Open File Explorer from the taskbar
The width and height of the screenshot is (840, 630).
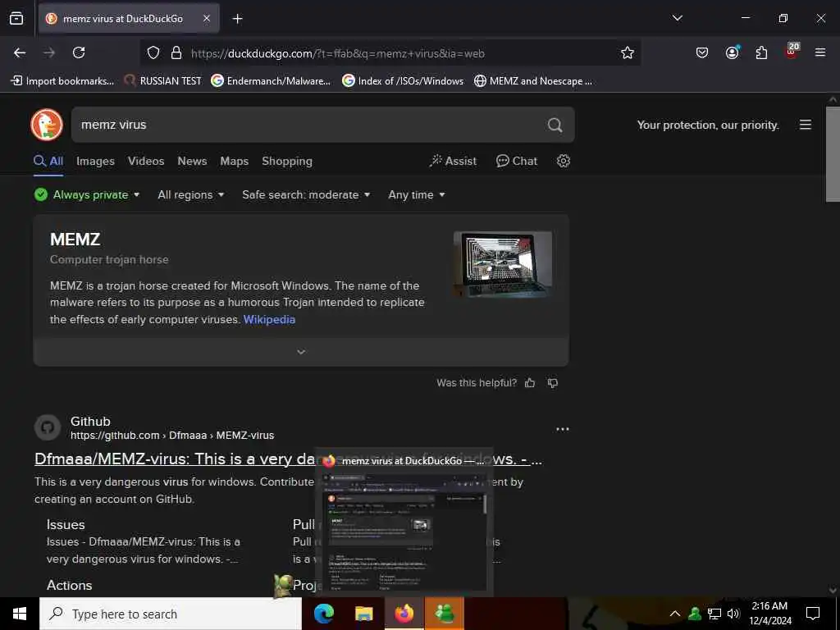click(363, 614)
